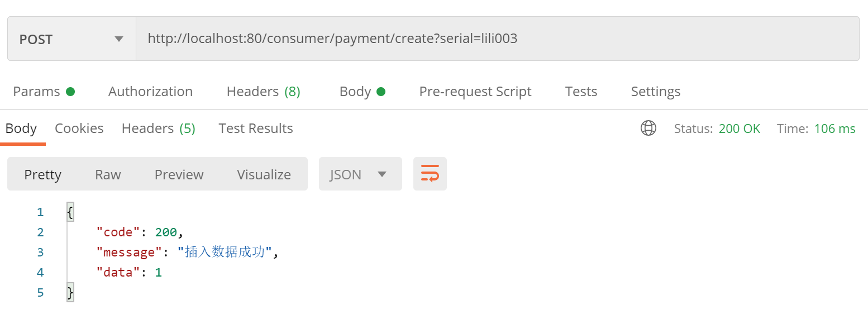
Task: Expand the JSON format dropdown
Action: pyautogui.click(x=360, y=174)
